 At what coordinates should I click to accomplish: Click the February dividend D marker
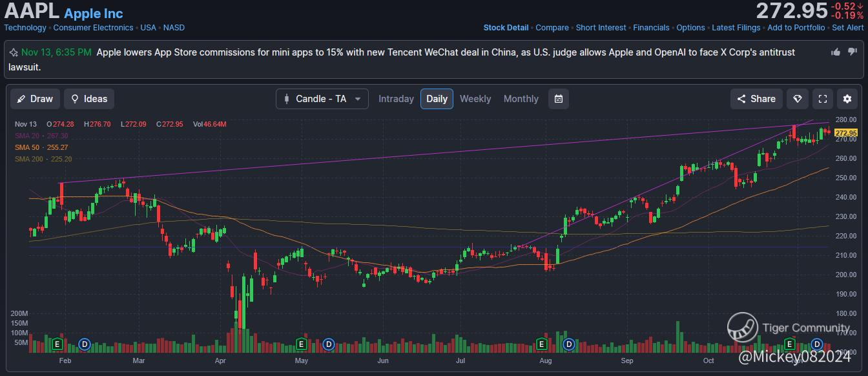[x=84, y=344]
